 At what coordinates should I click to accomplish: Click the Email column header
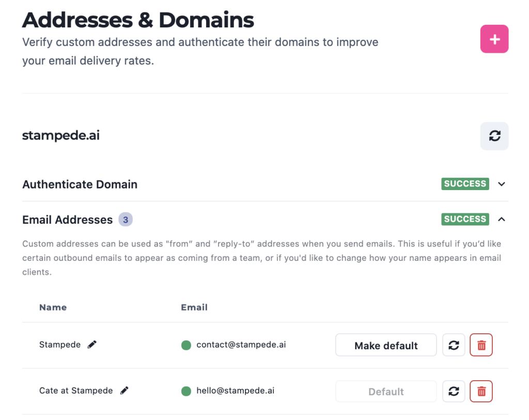pyautogui.click(x=194, y=307)
